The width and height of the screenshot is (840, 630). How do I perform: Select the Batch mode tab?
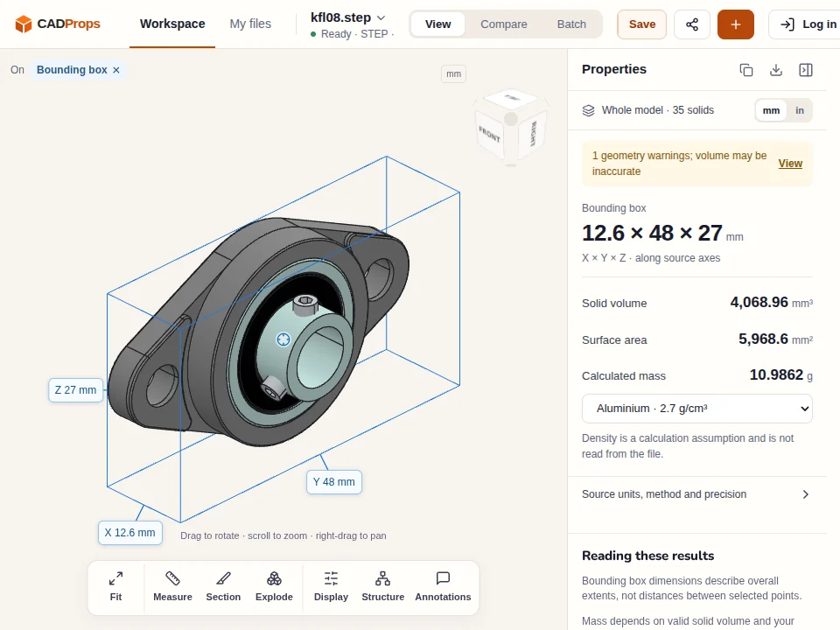pyautogui.click(x=571, y=24)
